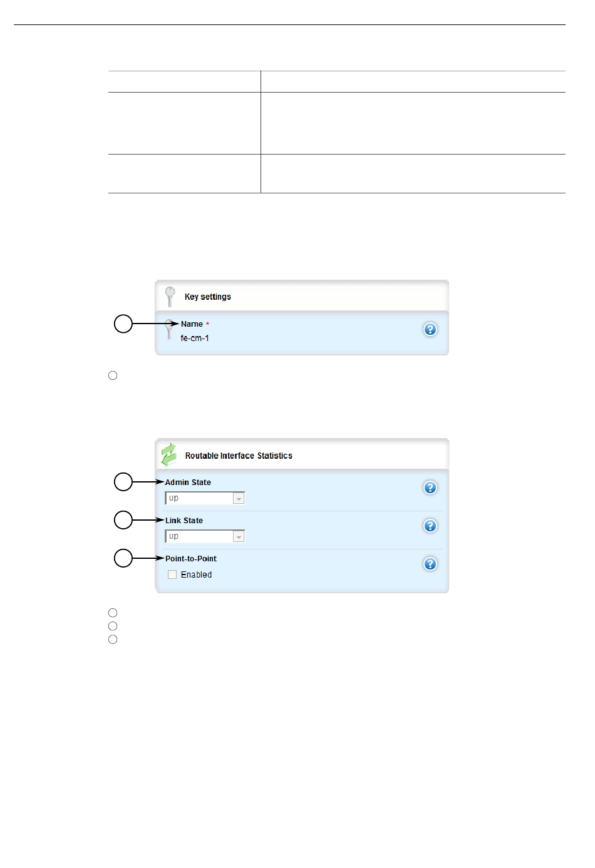Click the small key icon beside Name
The image size is (595, 868).
click(x=168, y=330)
